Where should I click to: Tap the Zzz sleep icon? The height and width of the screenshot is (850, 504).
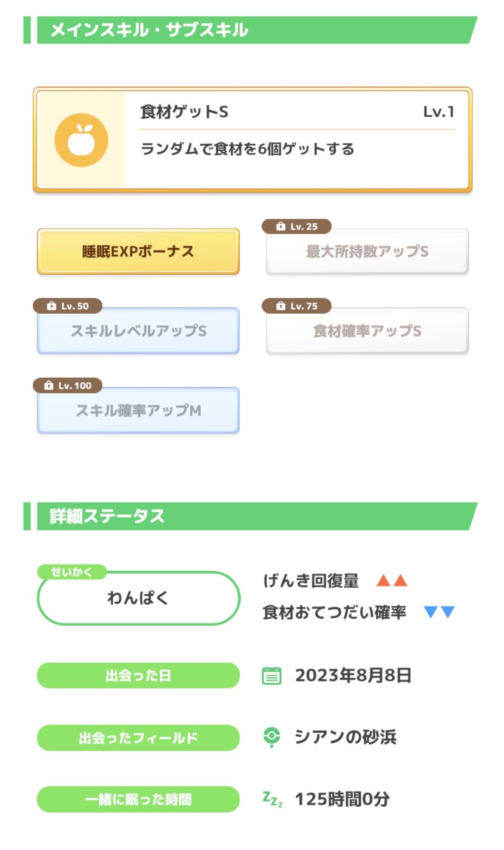coord(272,799)
